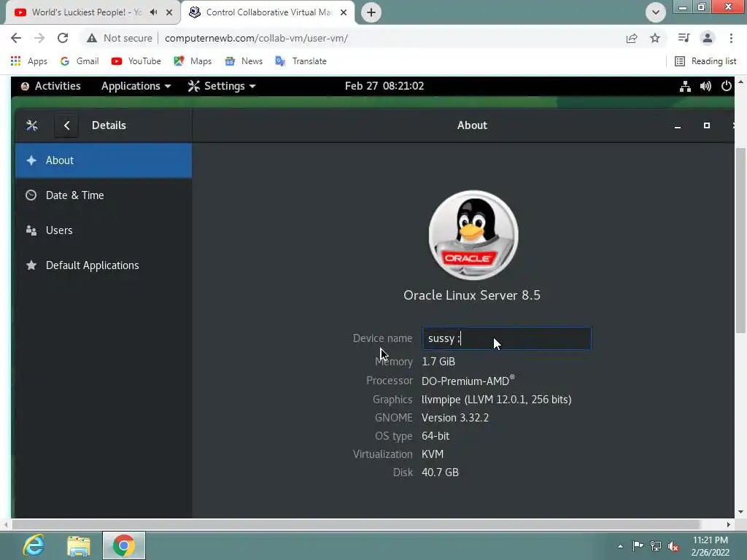747x560 pixels.
Task: Click the scroll right arrow at bottom
Action: [729, 525]
